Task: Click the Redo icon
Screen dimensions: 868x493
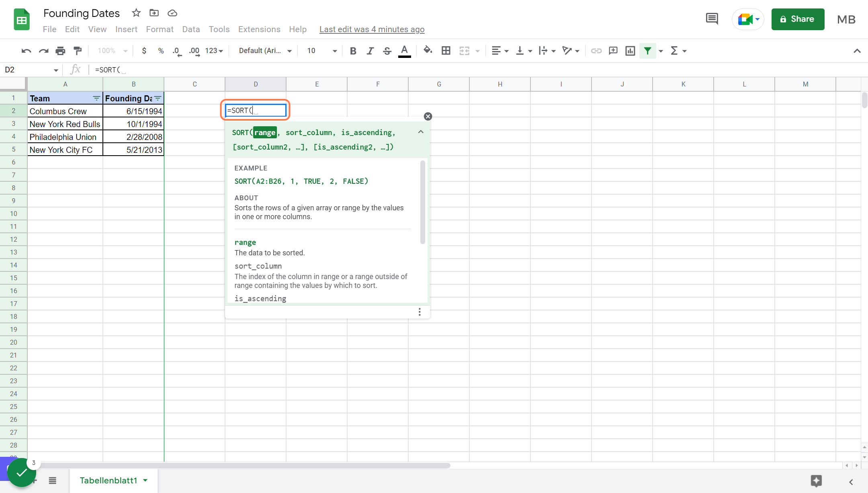Action: coord(43,51)
